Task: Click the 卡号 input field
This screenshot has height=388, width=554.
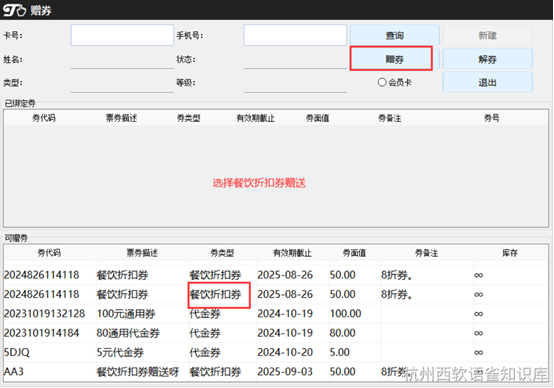Action: 122,35
